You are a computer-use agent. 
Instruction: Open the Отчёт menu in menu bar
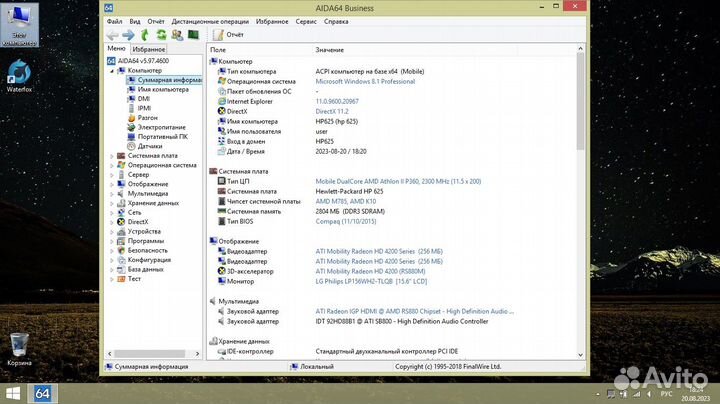(156, 22)
